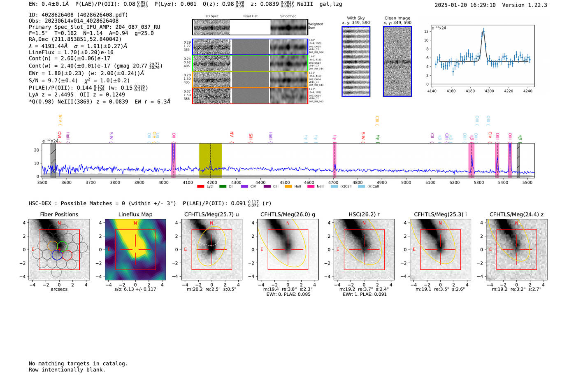The image size is (576, 392).
Task: Click the red fiber circle in Fiber Positions
Action: (67, 255)
